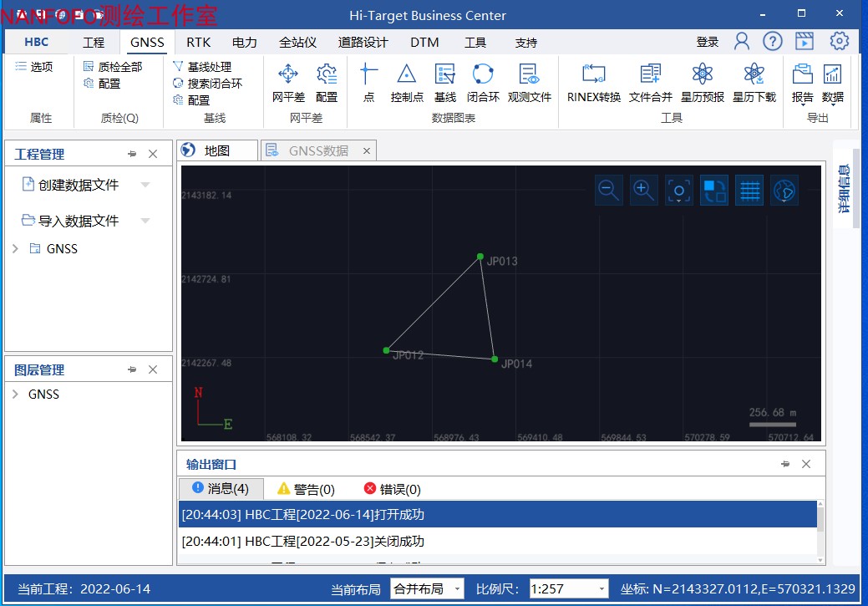The height and width of the screenshot is (606, 868).
Task: Show the 错误(0) errors tab
Action: click(392, 489)
